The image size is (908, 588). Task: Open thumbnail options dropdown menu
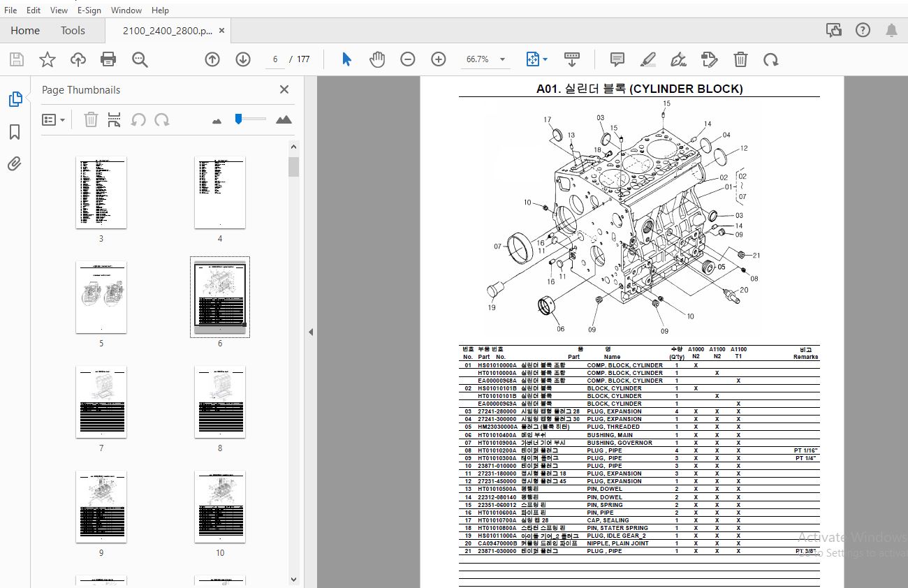(54, 120)
